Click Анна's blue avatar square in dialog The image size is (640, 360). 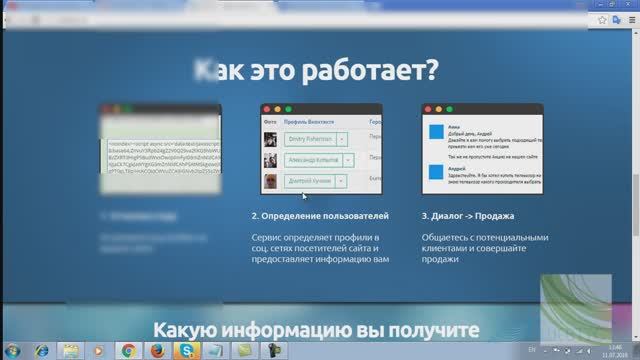click(x=436, y=132)
